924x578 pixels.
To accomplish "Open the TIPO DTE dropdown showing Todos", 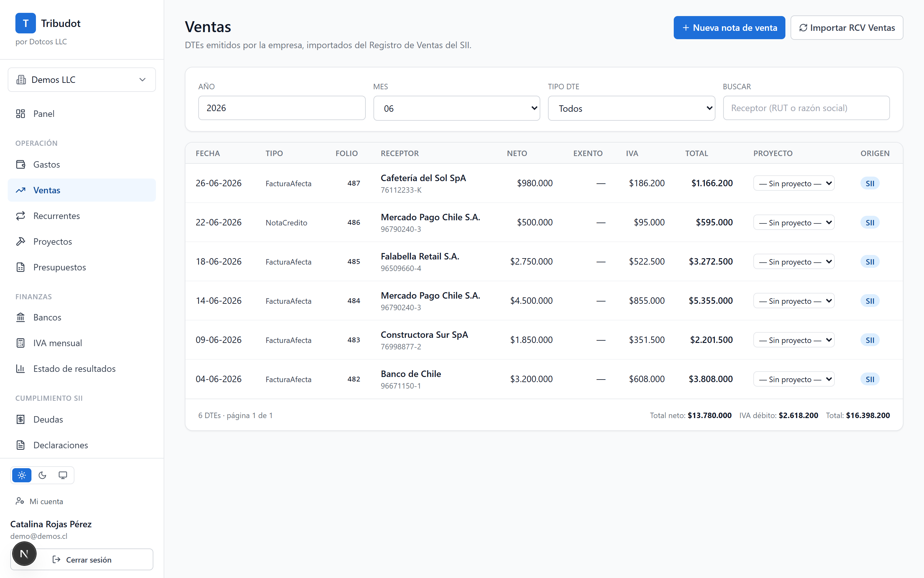I will tap(631, 108).
